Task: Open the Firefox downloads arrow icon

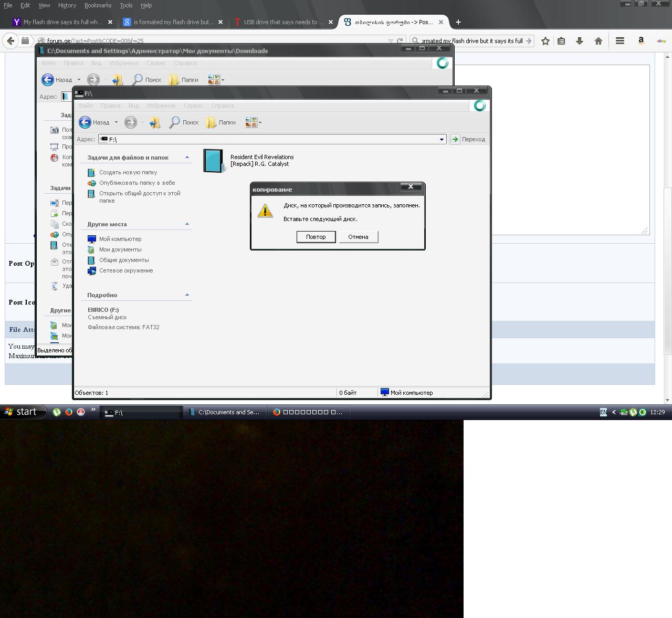Action: click(580, 41)
